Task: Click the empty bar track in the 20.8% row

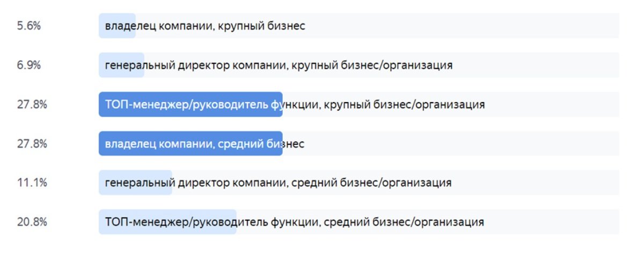Action: [553, 222]
